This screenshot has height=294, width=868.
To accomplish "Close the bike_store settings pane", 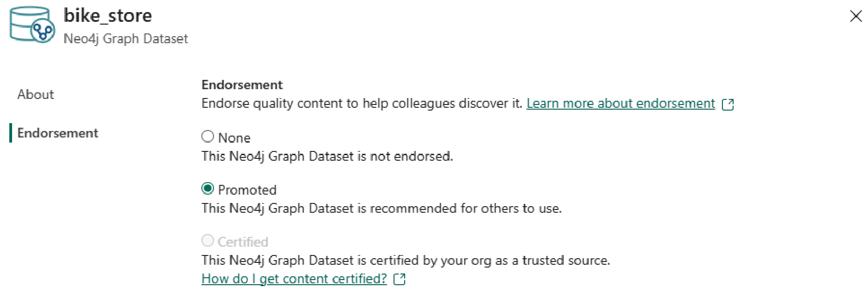I will click(855, 16).
